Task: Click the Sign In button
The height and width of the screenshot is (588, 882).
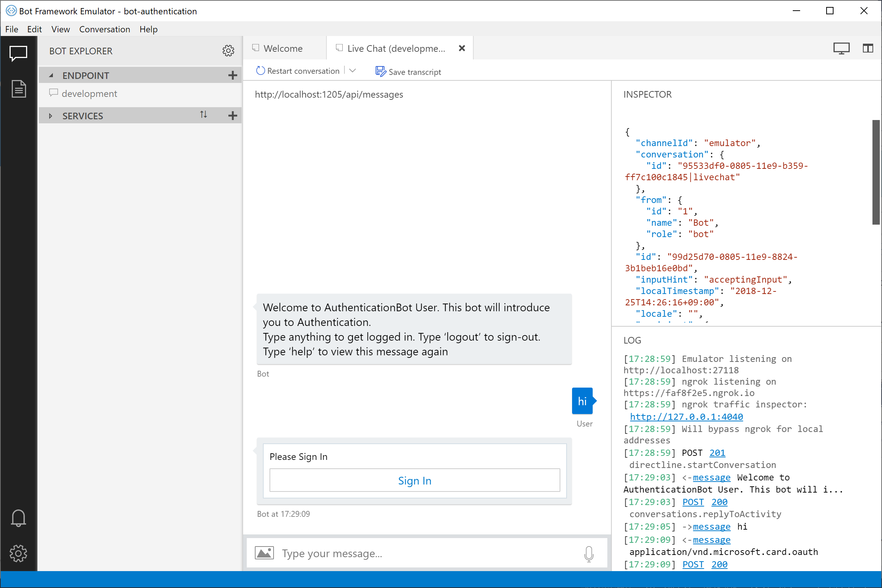Action: click(x=415, y=480)
